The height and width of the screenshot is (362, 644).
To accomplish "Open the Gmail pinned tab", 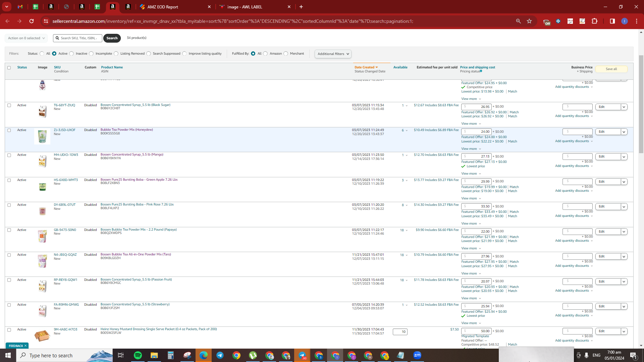I will pos(20,7).
